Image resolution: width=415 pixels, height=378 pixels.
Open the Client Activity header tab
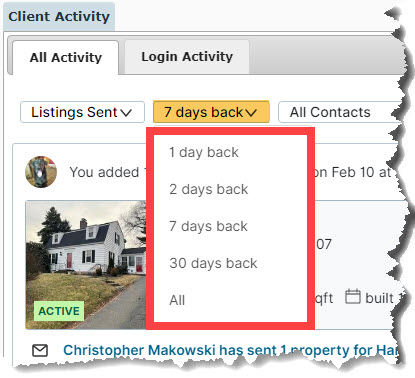click(59, 16)
